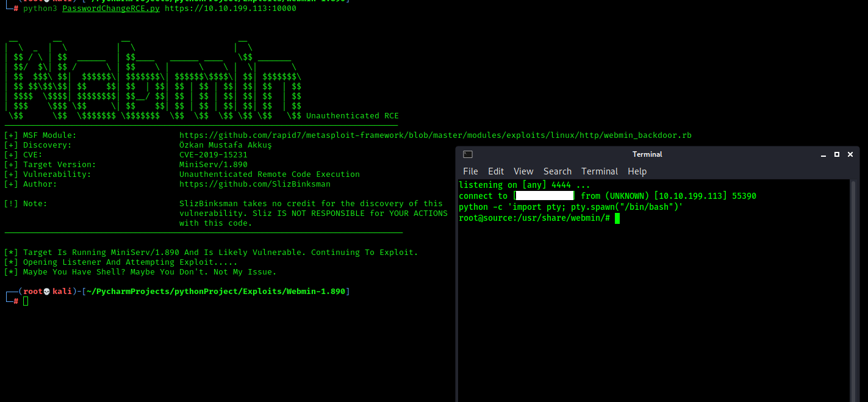This screenshot has width=868, height=402.
Task: Click the terminal icon in Terminal title bar
Action: (x=468, y=154)
